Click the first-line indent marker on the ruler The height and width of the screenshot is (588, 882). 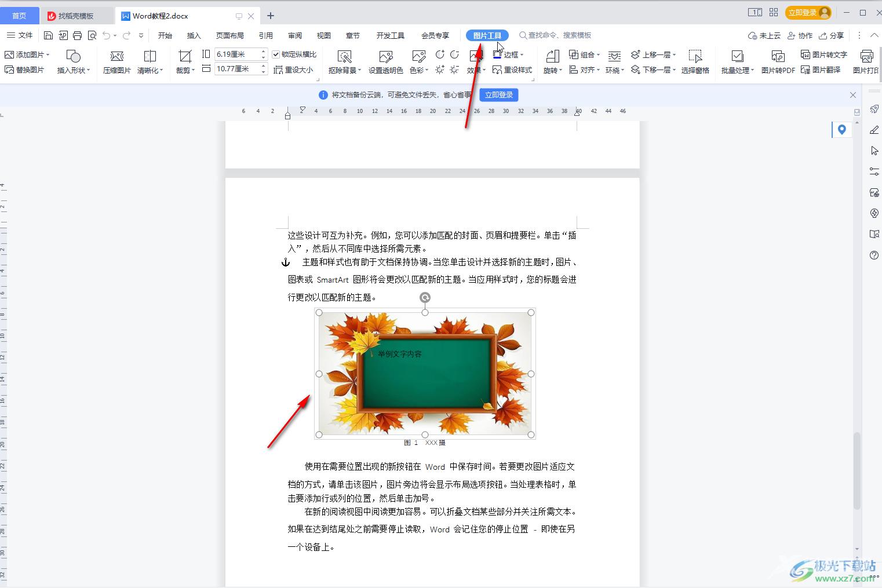click(x=302, y=109)
